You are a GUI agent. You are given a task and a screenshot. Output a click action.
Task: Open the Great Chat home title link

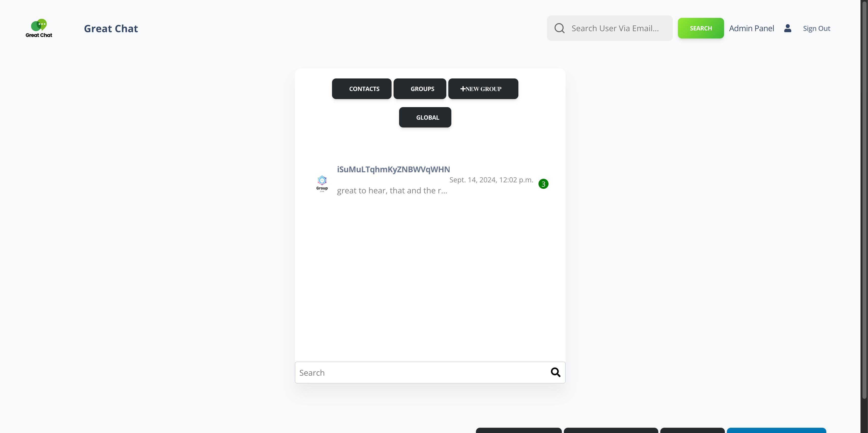point(111,29)
